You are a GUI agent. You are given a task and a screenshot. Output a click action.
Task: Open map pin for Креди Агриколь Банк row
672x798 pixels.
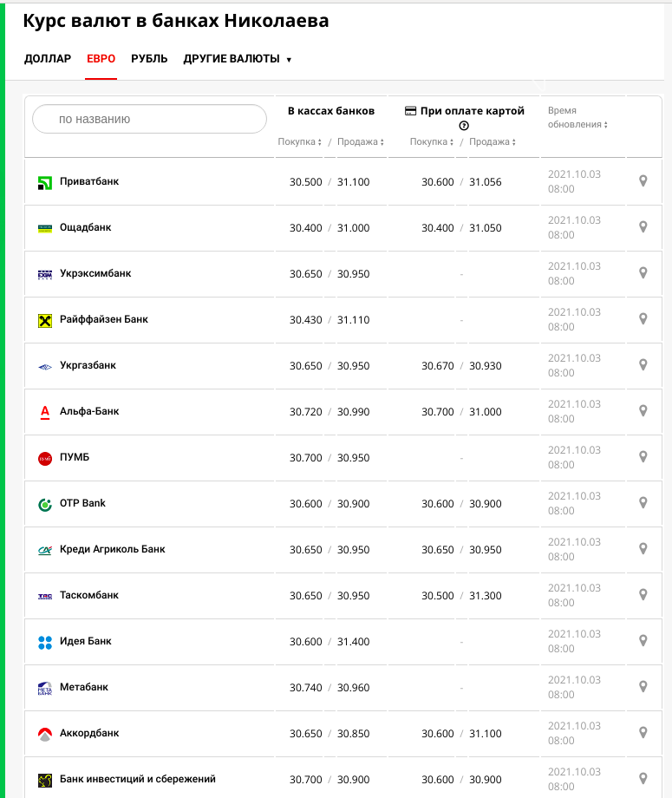[643, 548]
